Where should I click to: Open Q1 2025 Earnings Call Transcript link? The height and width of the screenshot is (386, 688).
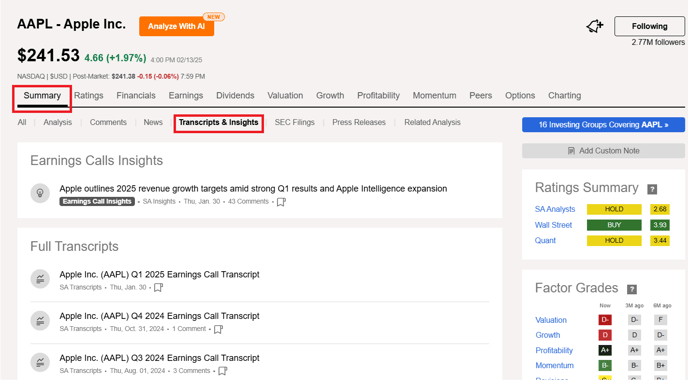point(159,275)
